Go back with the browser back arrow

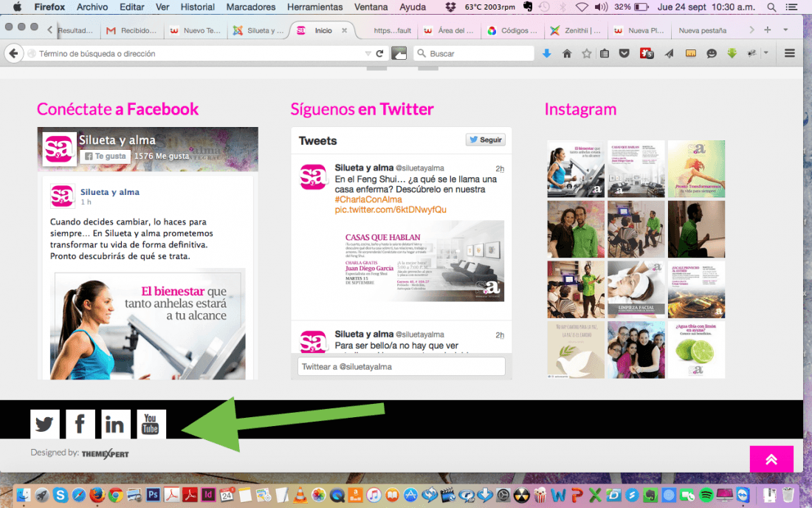point(14,53)
